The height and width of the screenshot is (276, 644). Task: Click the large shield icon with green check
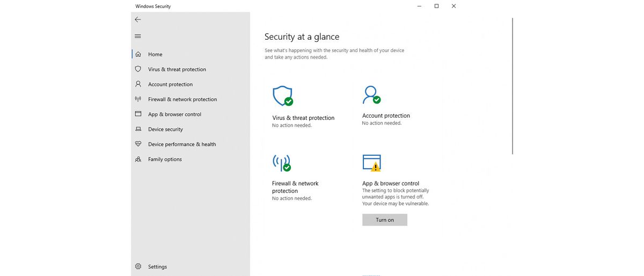283,96
